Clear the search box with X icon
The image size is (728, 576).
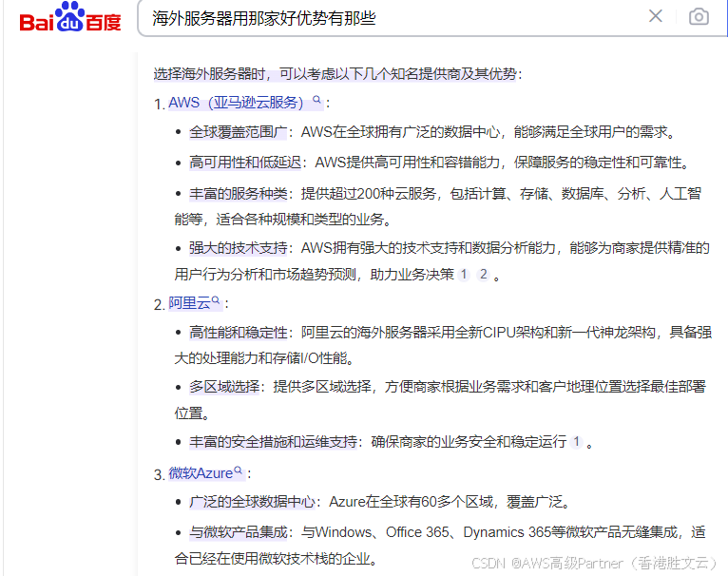[x=655, y=16]
